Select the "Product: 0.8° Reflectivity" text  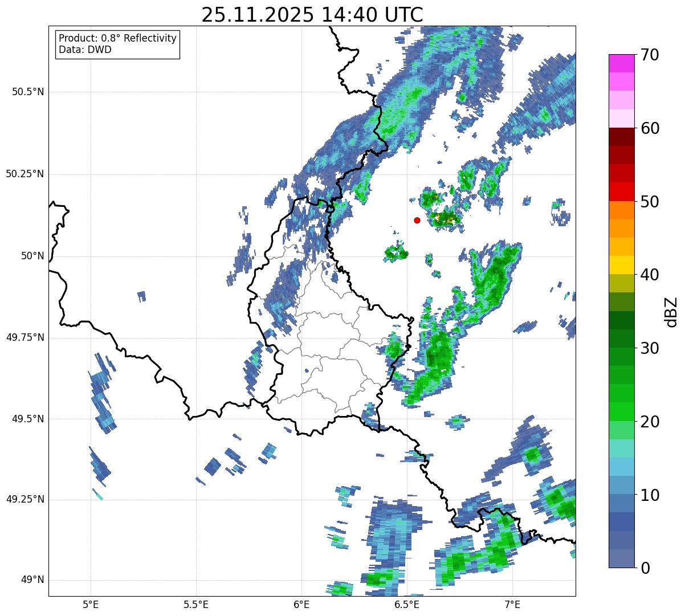(118, 38)
